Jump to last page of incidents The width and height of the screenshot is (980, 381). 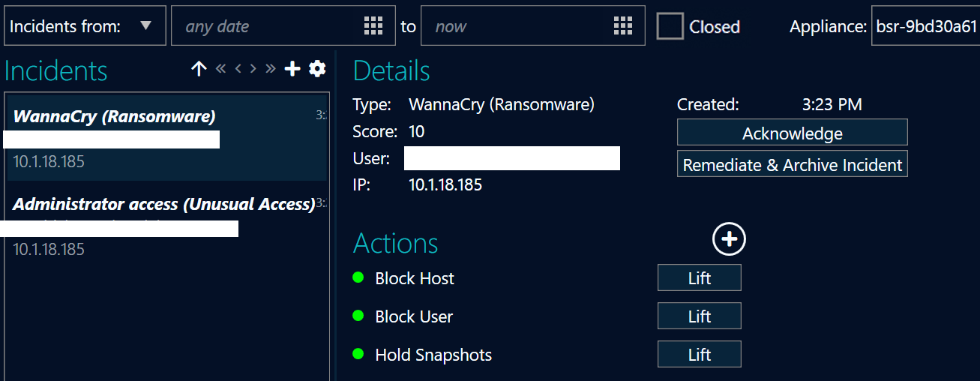pyautogui.click(x=271, y=69)
